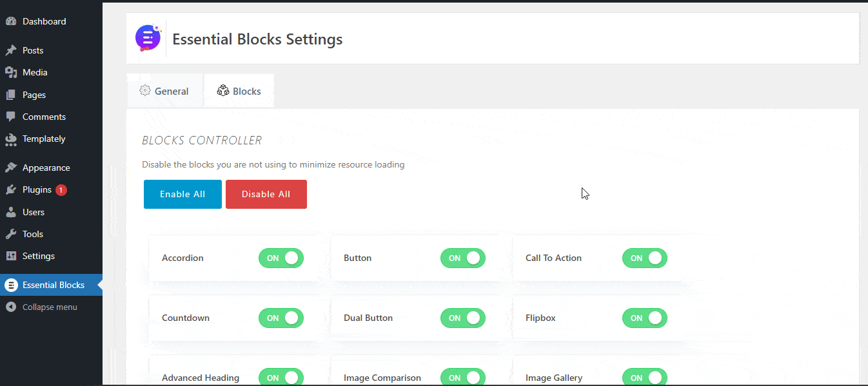Image resolution: width=868 pixels, height=386 pixels.
Task: Click the Pages icon in sidebar
Action: click(x=11, y=95)
